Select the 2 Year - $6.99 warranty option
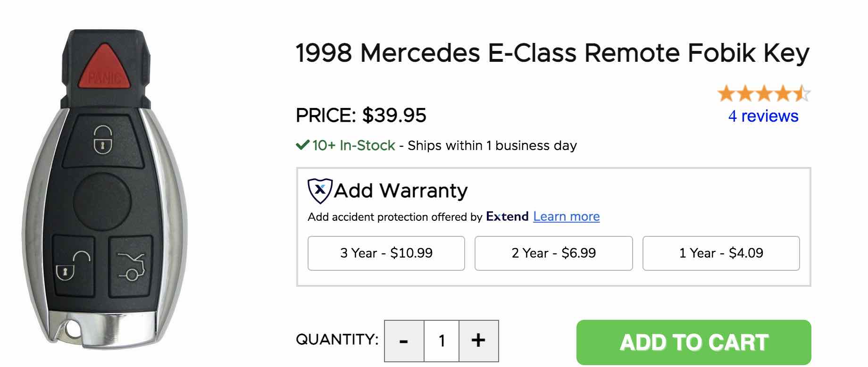The width and height of the screenshot is (868, 367). pos(553,253)
